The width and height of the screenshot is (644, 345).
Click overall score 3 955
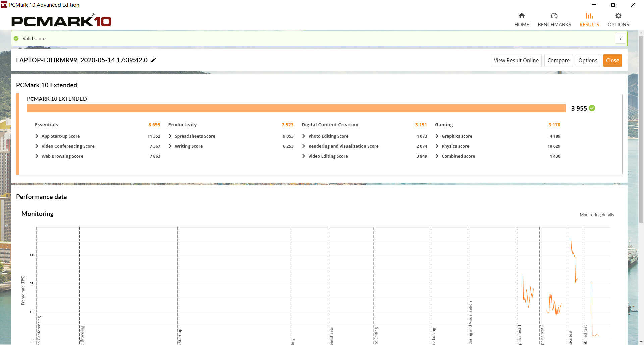tap(579, 108)
